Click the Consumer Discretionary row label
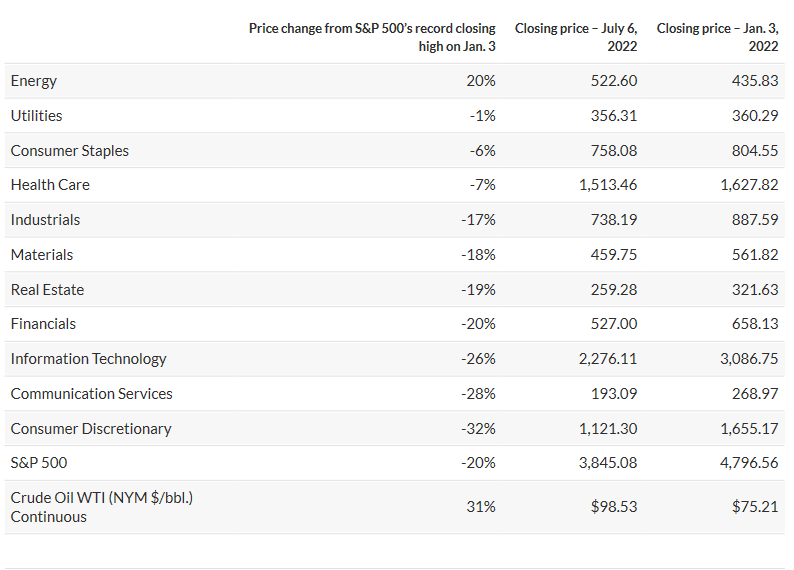 coord(91,429)
